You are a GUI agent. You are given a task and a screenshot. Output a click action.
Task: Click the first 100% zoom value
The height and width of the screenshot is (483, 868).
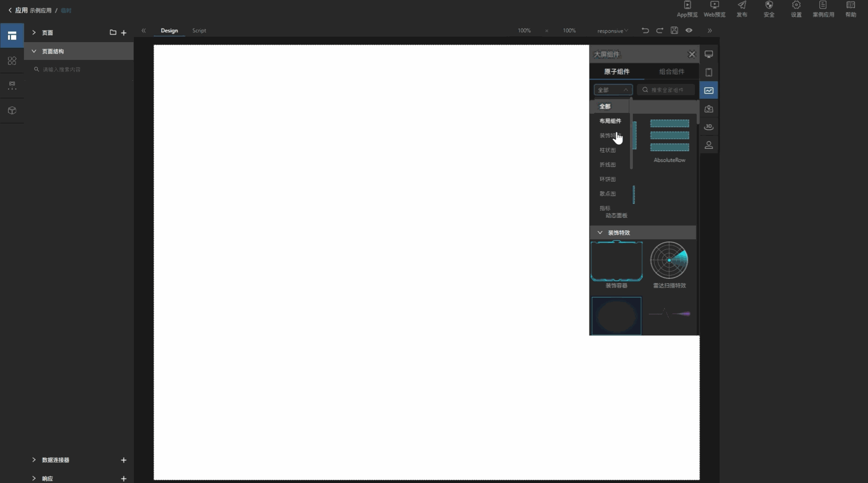[x=524, y=31]
